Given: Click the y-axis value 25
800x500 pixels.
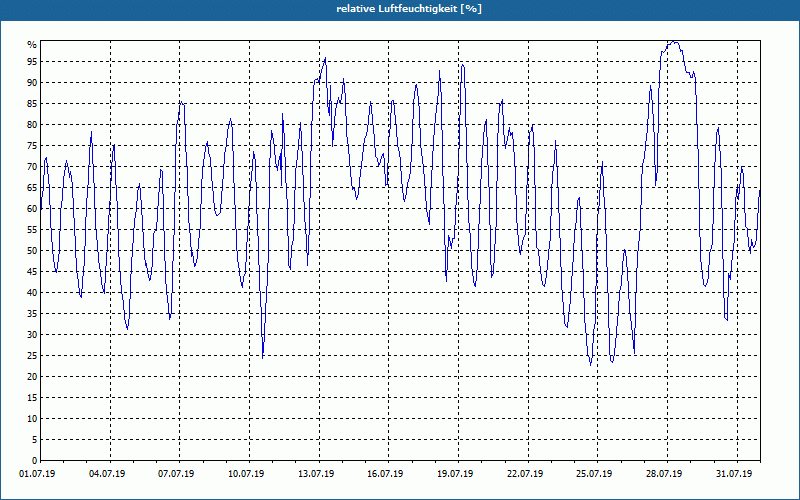Looking at the screenshot, I should [32, 356].
